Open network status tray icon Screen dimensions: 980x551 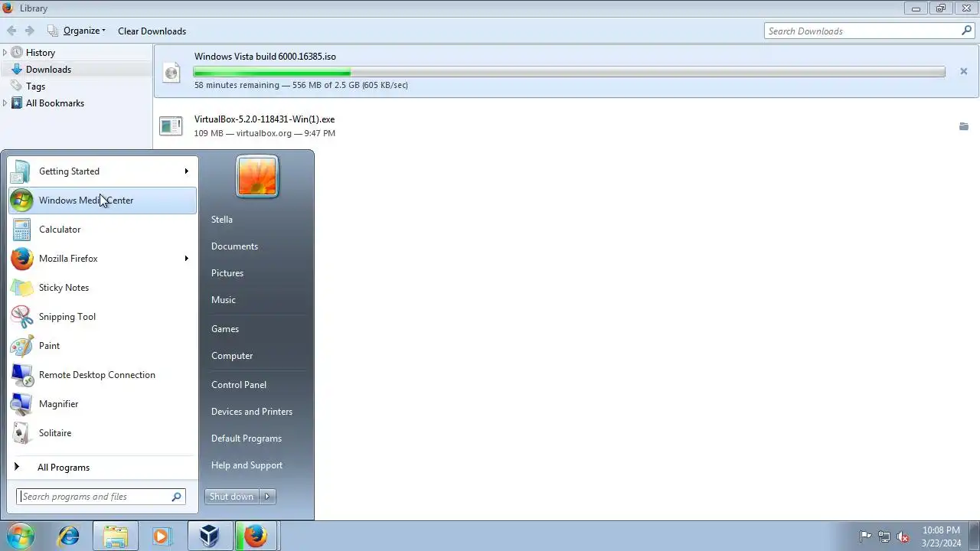[884, 536]
